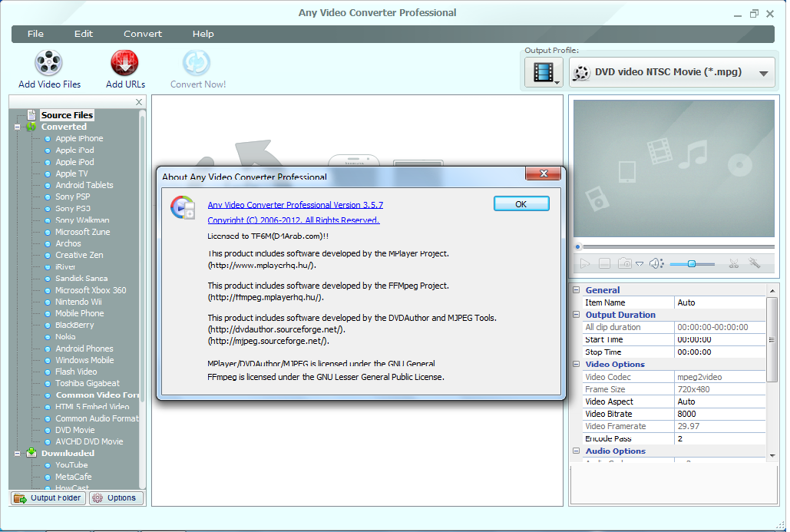Collapse the Downloaded tree node
This screenshot has height=532, width=790.
17,454
